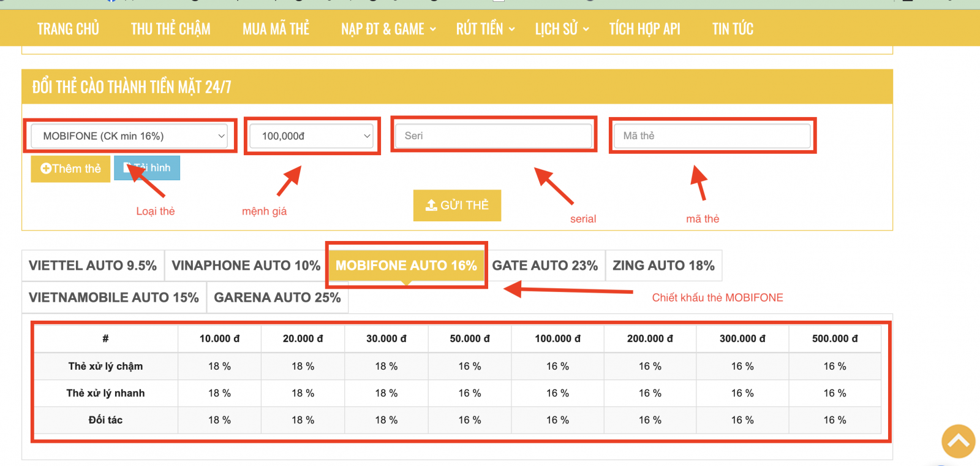This screenshot has height=466, width=980.
Task: Click the 100.000 đ column header
Action: (x=557, y=338)
